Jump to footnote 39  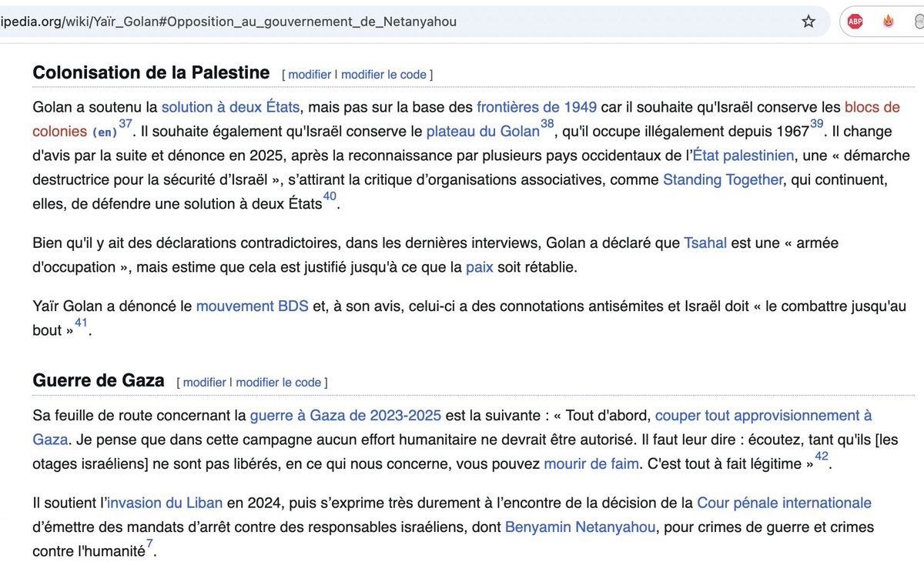coord(817,124)
